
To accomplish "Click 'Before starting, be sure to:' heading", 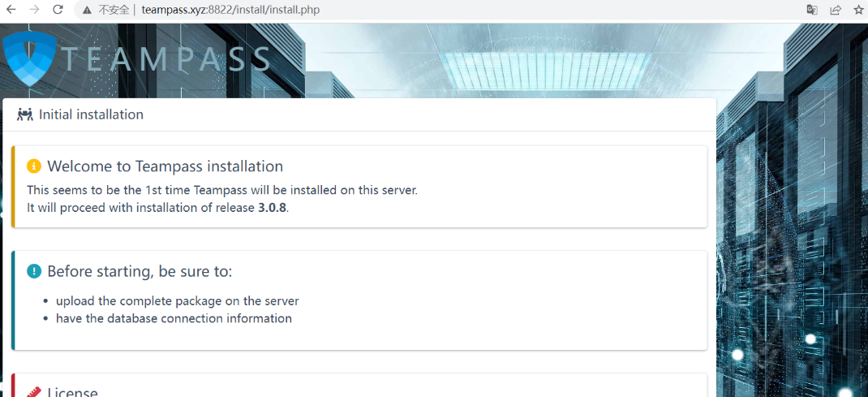I will click(x=140, y=271).
